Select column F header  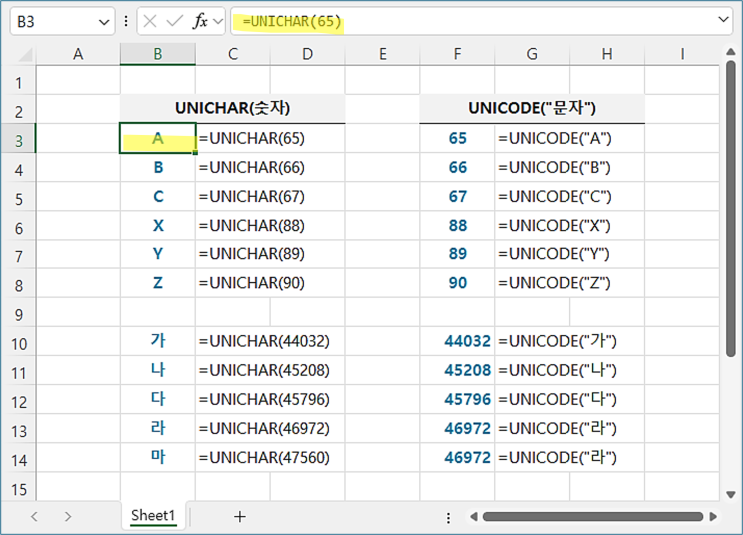coord(457,54)
